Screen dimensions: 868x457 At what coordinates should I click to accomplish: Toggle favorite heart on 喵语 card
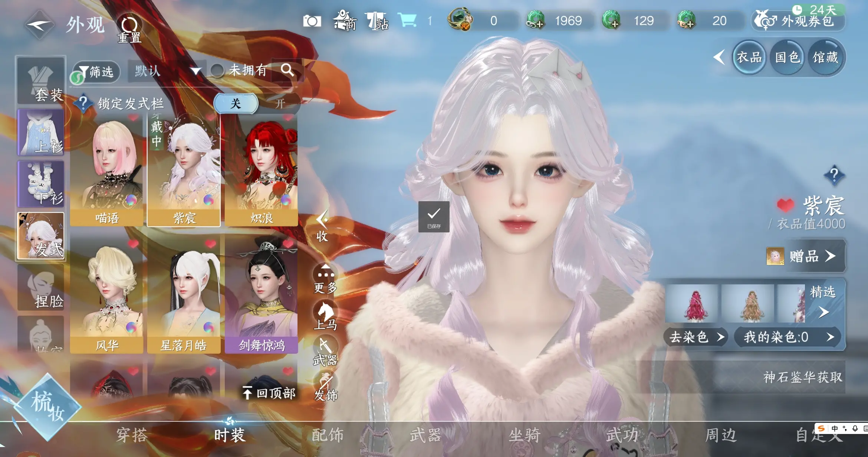click(133, 118)
